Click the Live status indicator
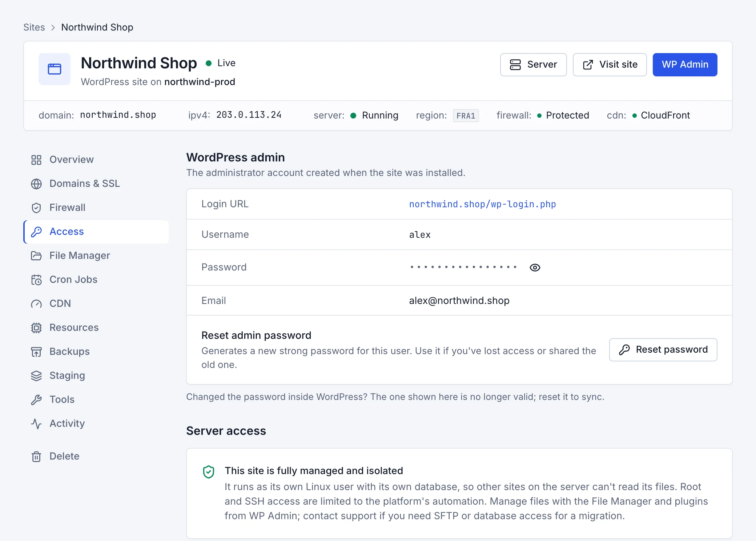756x541 pixels. coord(221,63)
